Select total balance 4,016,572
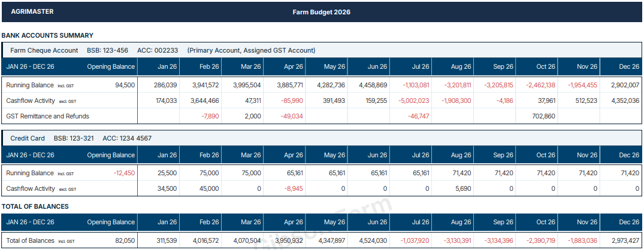 205,240
